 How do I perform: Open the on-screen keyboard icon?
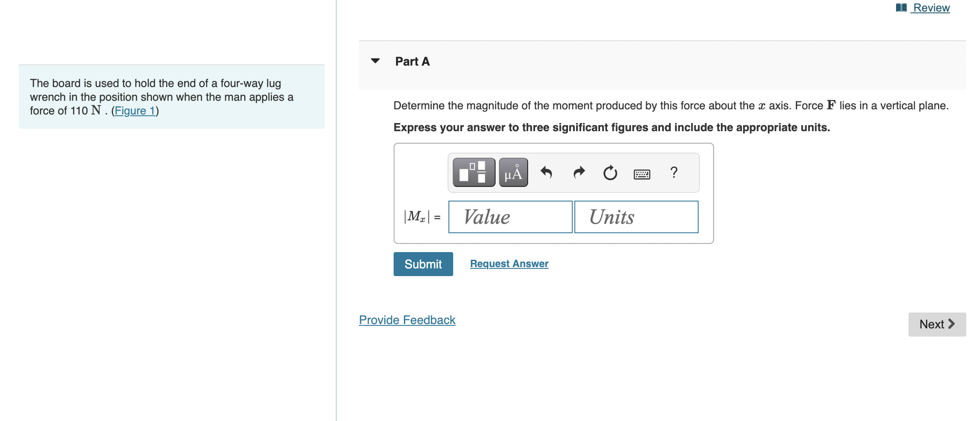click(642, 173)
